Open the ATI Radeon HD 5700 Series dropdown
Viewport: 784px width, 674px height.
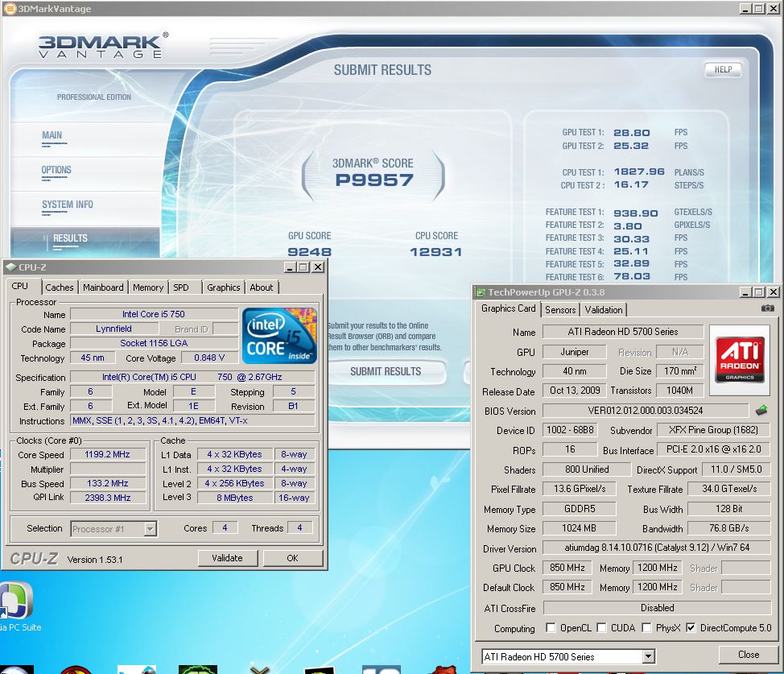tap(649, 656)
